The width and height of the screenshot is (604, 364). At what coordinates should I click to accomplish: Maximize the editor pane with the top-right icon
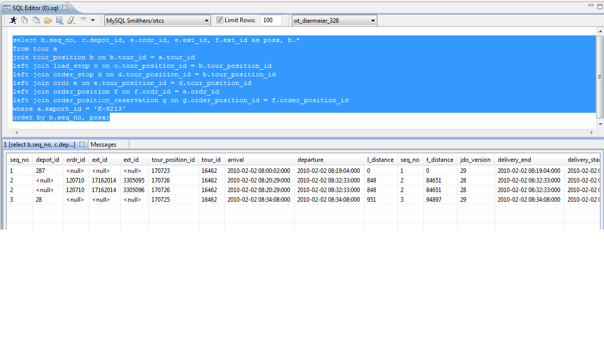click(600, 6)
